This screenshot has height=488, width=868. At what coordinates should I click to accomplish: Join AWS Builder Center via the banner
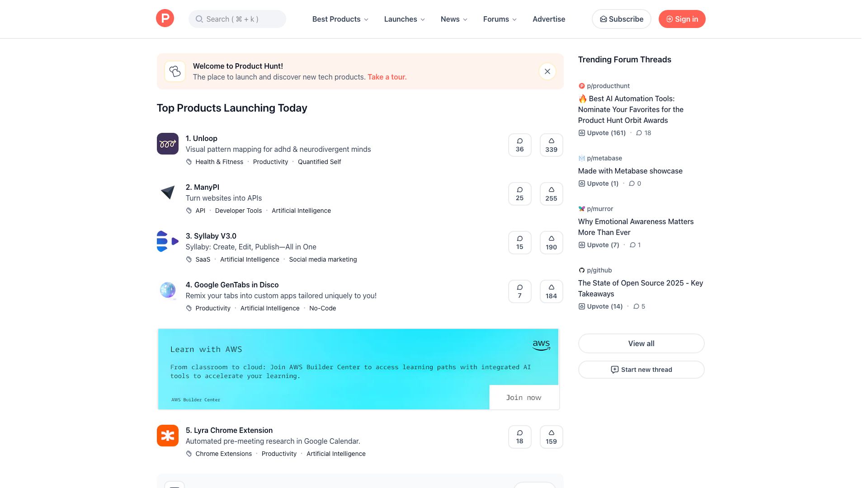(x=524, y=397)
